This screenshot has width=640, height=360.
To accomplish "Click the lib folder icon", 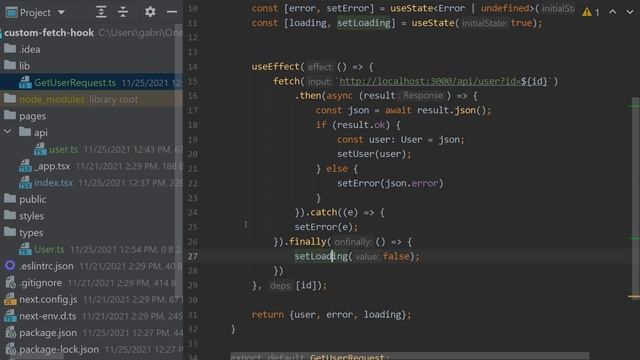I will (x=10, y=65).
